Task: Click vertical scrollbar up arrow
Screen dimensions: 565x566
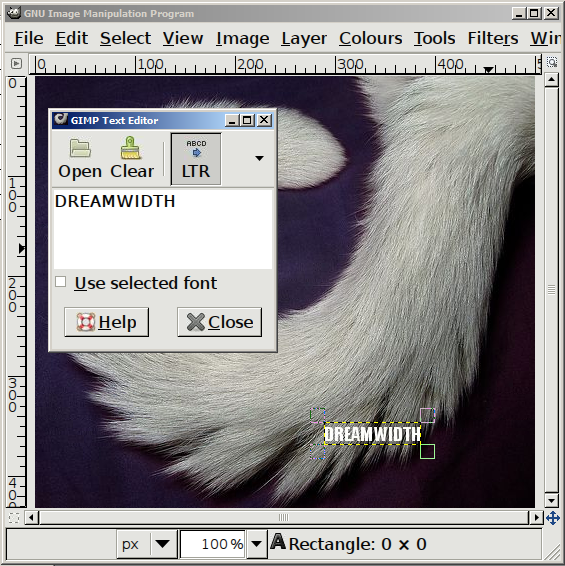Action: coord(551,79)
